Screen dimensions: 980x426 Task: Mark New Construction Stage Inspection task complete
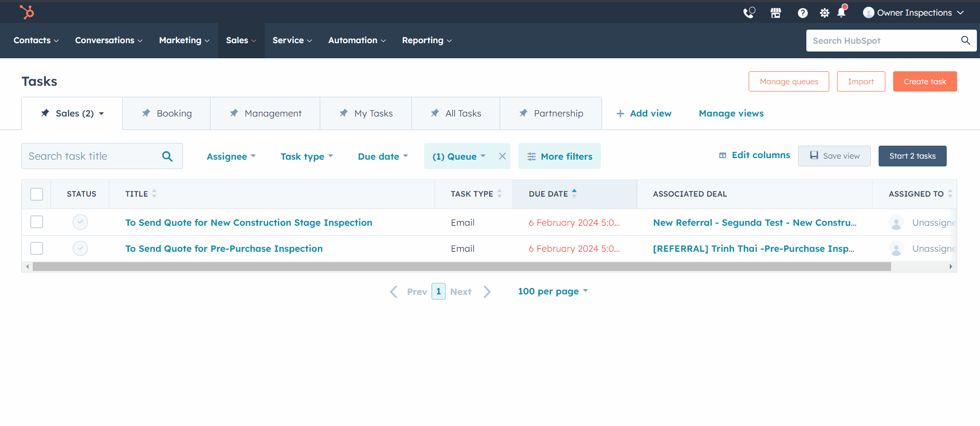[x=80, y=222]
